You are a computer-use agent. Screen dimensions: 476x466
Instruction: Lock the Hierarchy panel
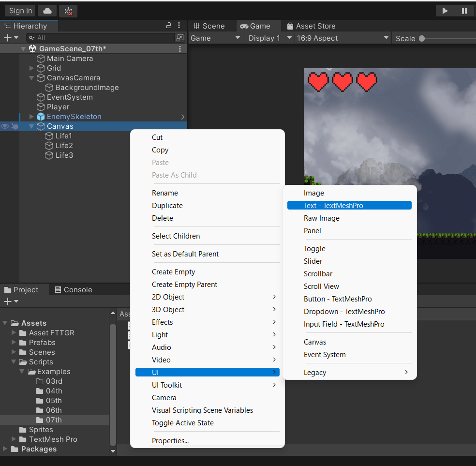click(169, 26)
